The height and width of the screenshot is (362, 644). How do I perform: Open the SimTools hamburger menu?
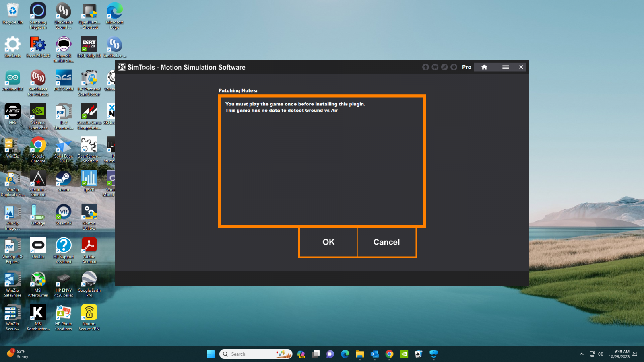(506, 67)
